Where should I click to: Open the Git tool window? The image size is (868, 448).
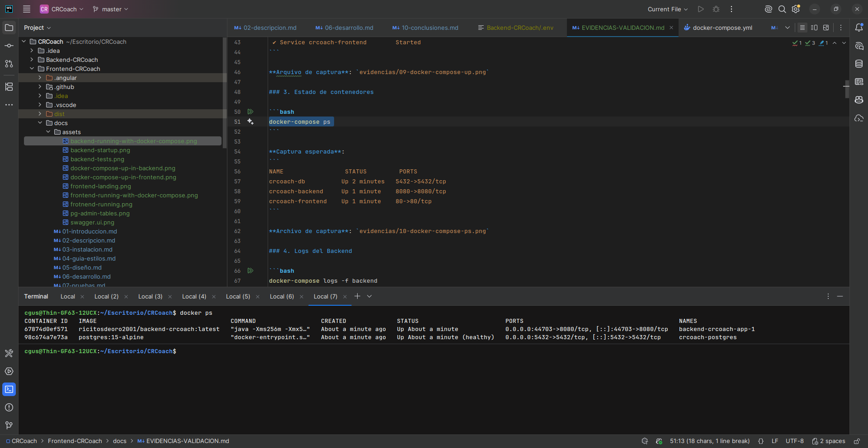(9, 425)
